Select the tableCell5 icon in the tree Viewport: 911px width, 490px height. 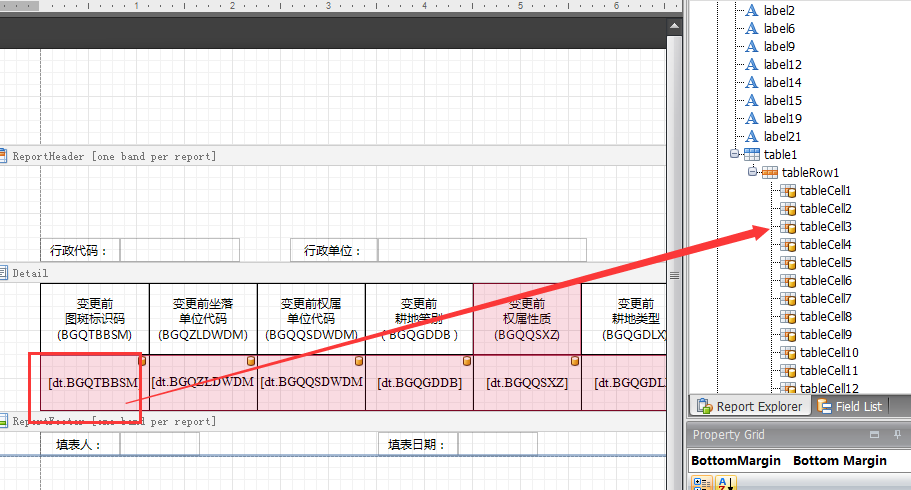(x=788, y=263)
